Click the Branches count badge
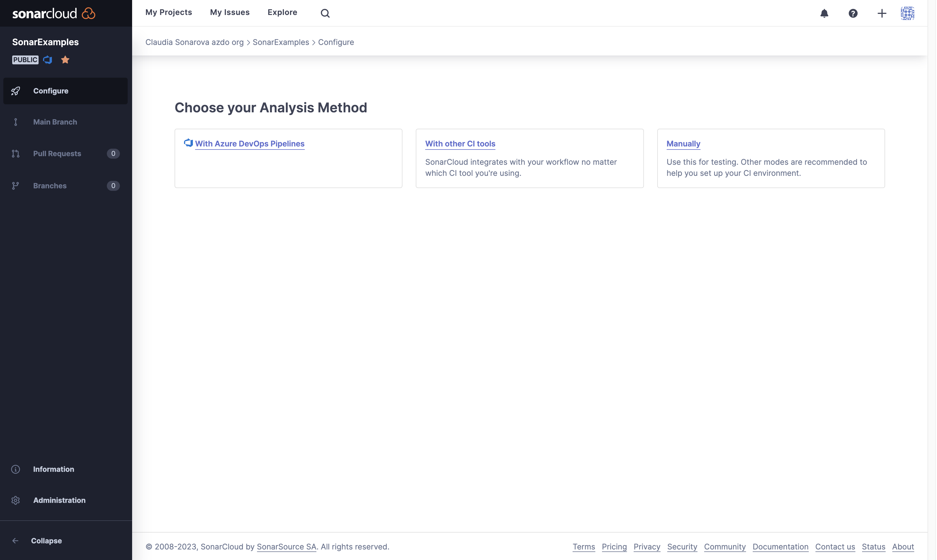 pyautogui.click(x=113, y=186)
